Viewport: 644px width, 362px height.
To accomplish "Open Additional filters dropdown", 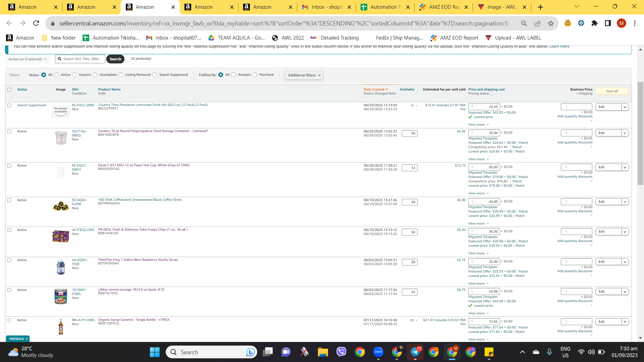I will click(304, 75).
